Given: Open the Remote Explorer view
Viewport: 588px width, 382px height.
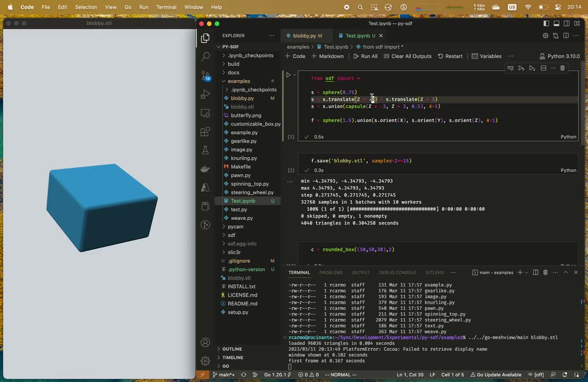Looking at the screenshot, I should [205, 113].
